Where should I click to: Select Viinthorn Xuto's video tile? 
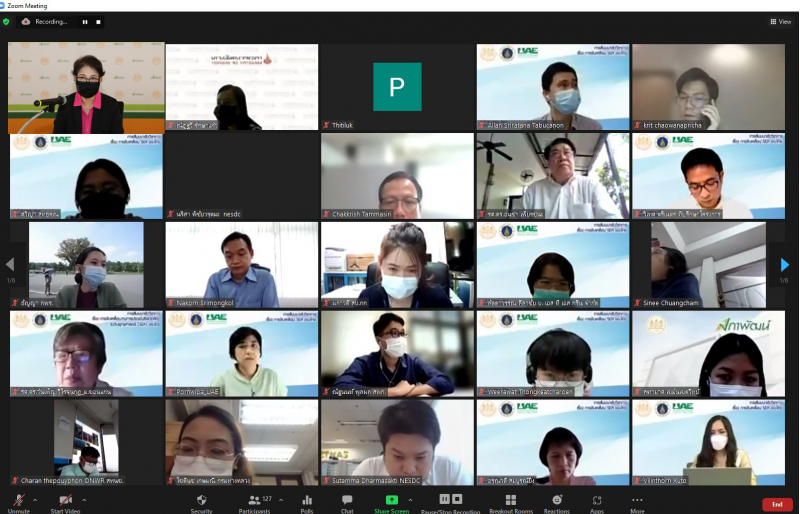pyautogui.click(x=708, y=443)
